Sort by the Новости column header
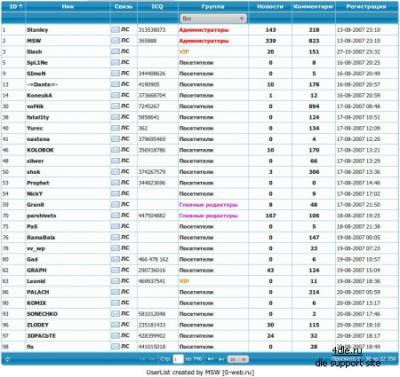The image size is (400, 377). pyautogui.click(x=270, y=6)
